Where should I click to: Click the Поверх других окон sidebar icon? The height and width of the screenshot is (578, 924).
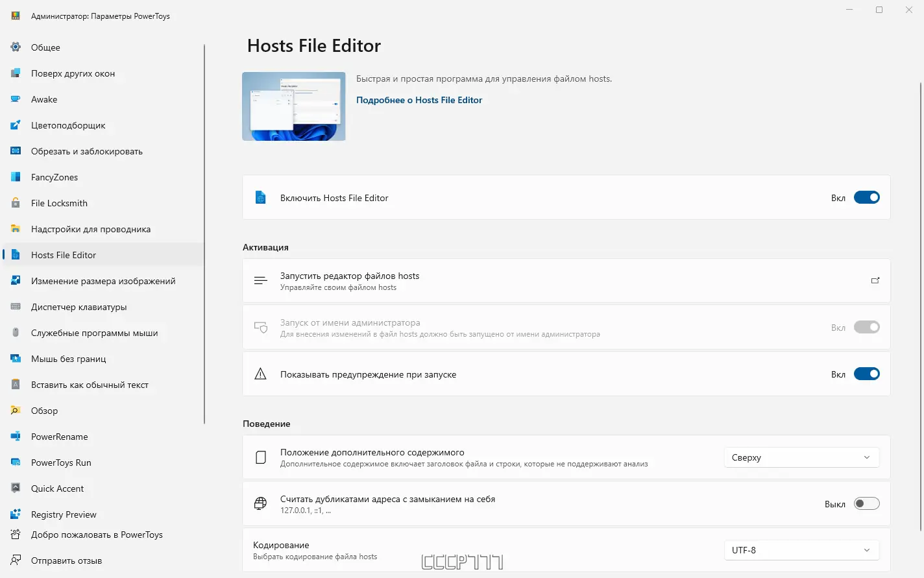point(16,73)
